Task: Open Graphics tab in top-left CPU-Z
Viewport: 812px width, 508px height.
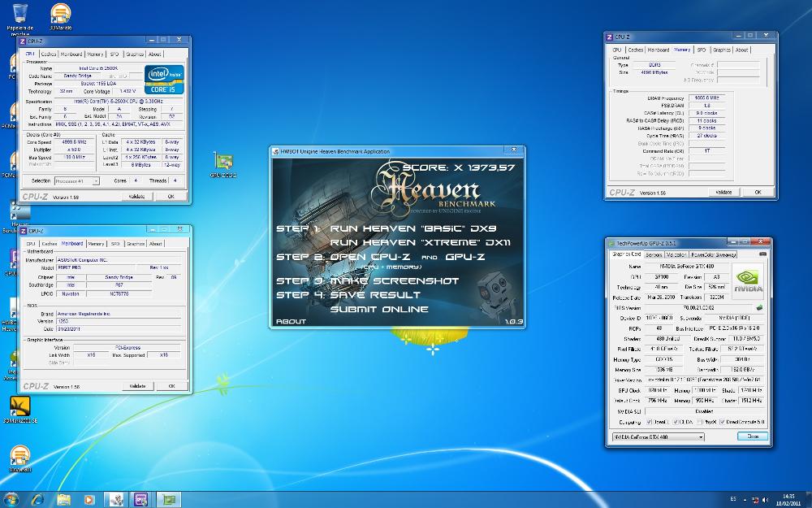Action: pos(135,54)
